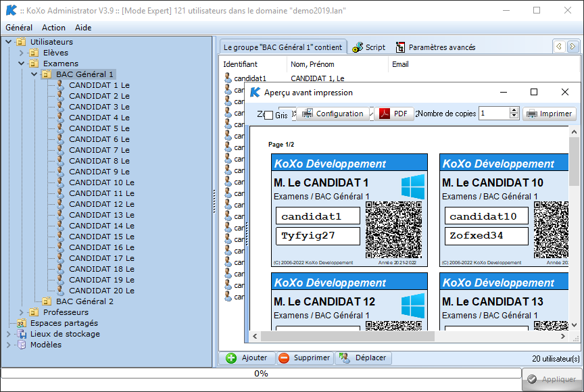Click the Paramètres avancés icon
584x392 pixels.
(400, 47)
